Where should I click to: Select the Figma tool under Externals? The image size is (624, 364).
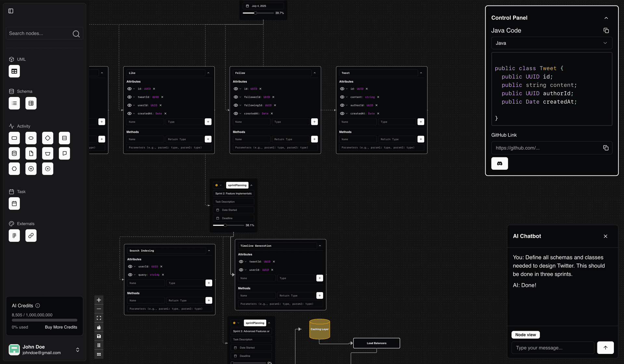pyautogui.click(x=14, y=235)
